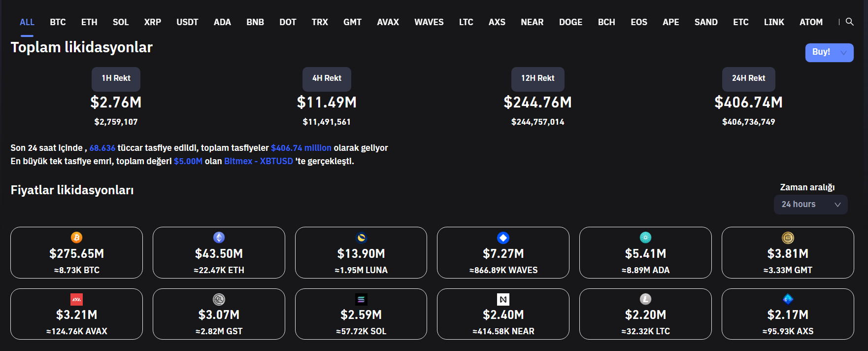Click the search magnifier icon
This screenshot has height=351, width=868.
point(849,22)
